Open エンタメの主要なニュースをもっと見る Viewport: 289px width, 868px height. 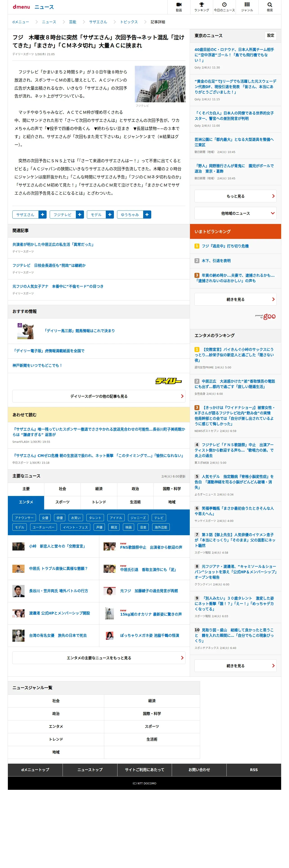(x=99, y=657)
